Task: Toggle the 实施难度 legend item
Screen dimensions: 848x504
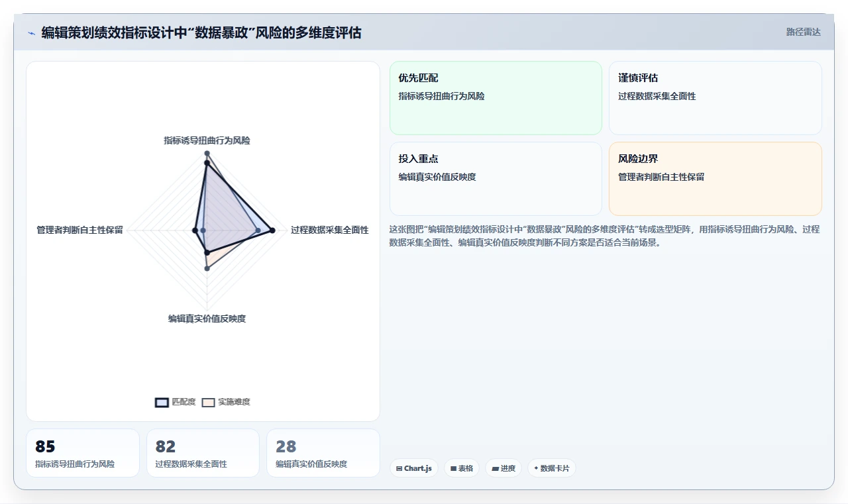Action: (226, 402)
